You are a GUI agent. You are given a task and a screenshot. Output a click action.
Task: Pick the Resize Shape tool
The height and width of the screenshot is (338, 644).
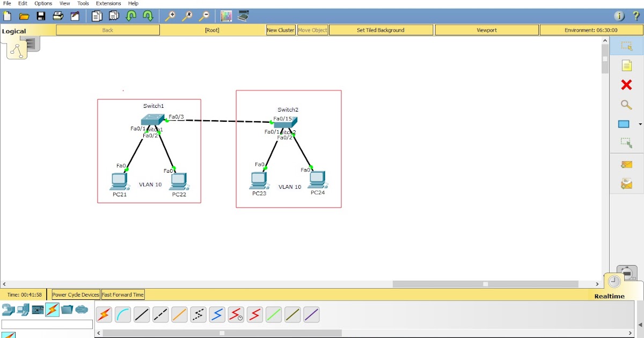(x=626, y=143)
